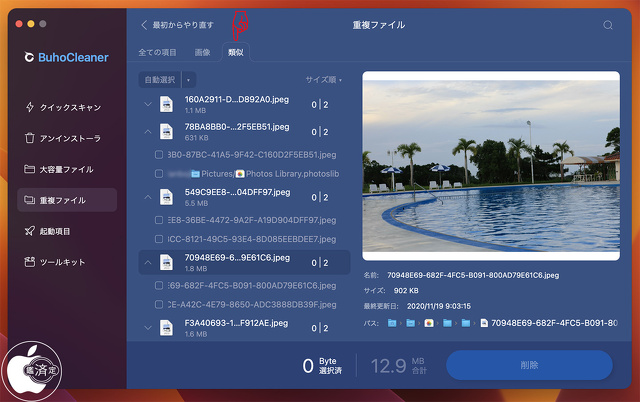Click file icon of 70948E69 jpeg group
The width and height of the screenshot is (640, 402).
(166, 262)
